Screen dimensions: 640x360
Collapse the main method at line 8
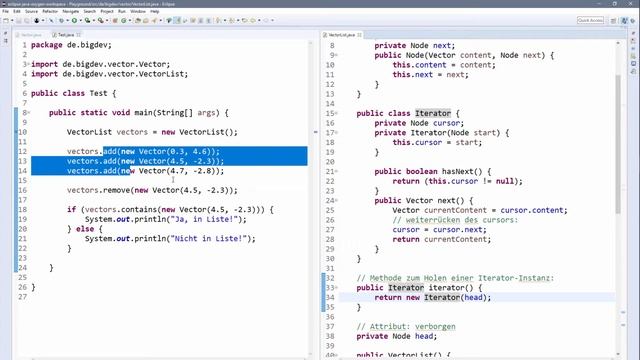[29, 113]
